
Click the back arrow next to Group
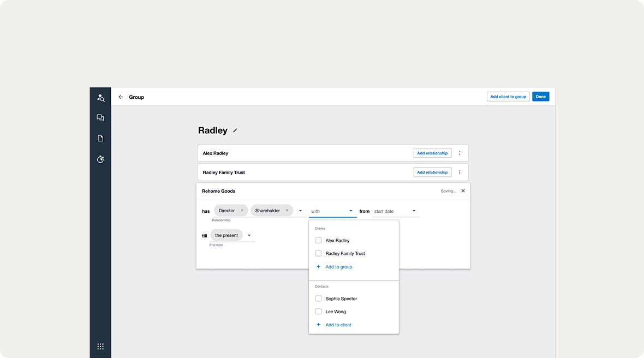121,97
